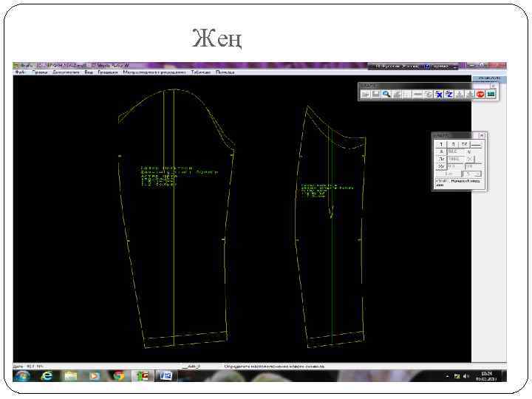Open the Дополнительно menu

pos(66,72)
